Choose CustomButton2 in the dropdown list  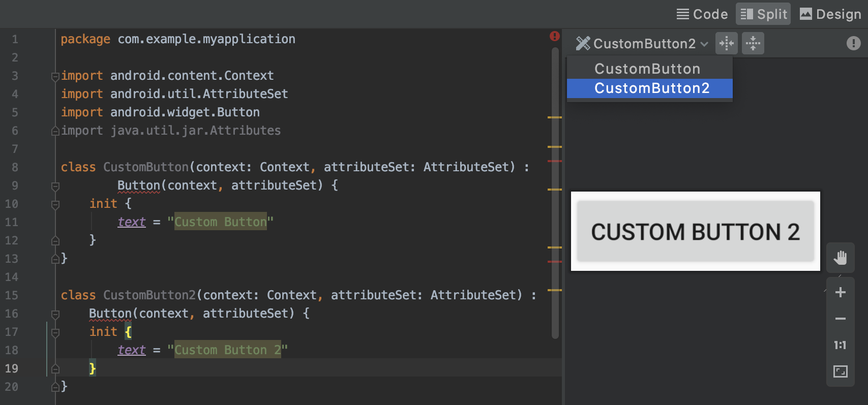[651, 88]
